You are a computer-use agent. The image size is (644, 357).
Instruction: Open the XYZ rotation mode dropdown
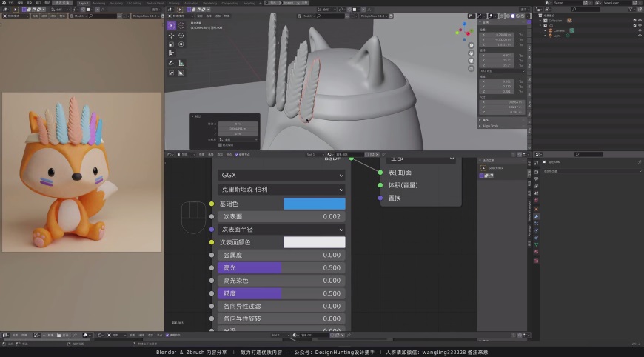click(502, 71)
